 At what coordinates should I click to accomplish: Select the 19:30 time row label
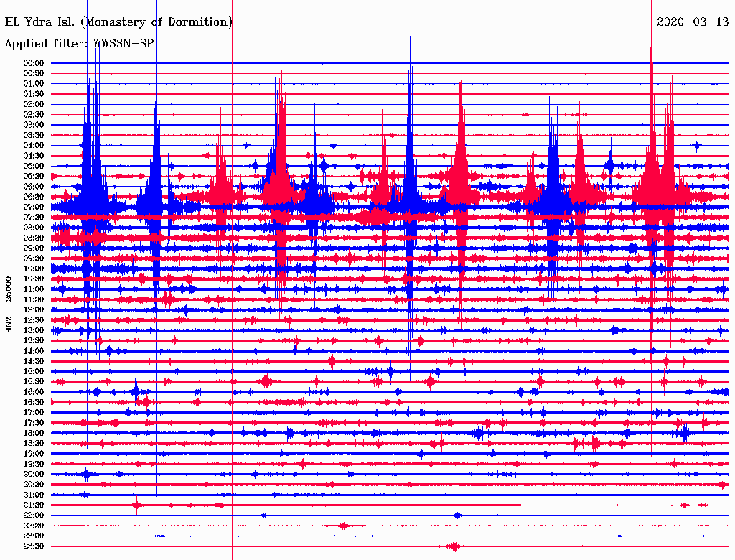pyautogui.click(x=34, y=465)
